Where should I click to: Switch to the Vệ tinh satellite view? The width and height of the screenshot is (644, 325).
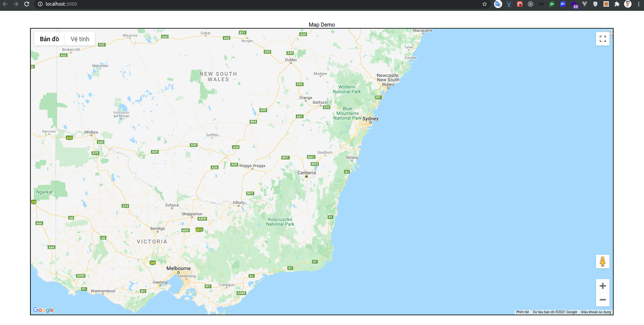[x=80, y=39]
